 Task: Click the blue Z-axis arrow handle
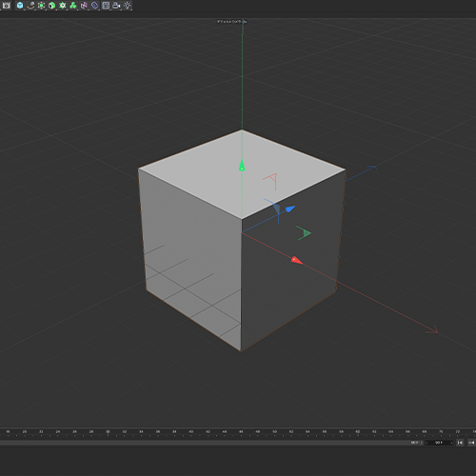290,208
